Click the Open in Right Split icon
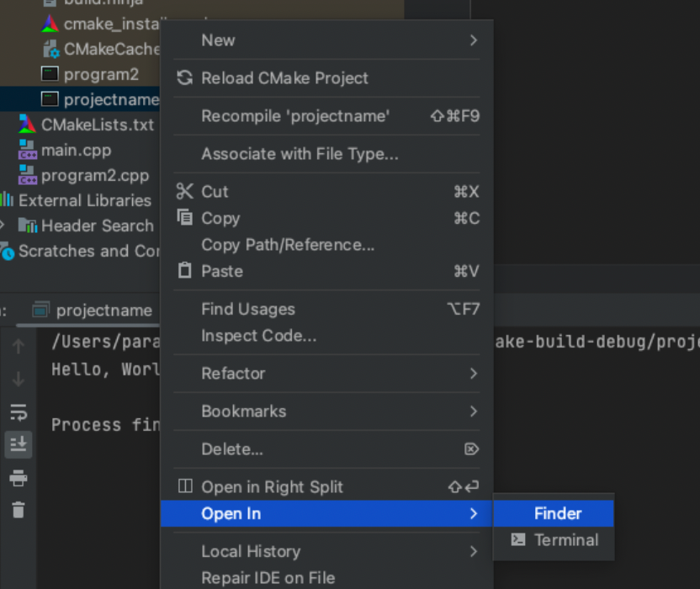This screenshot has height=589, width=700. coord(185,486)
